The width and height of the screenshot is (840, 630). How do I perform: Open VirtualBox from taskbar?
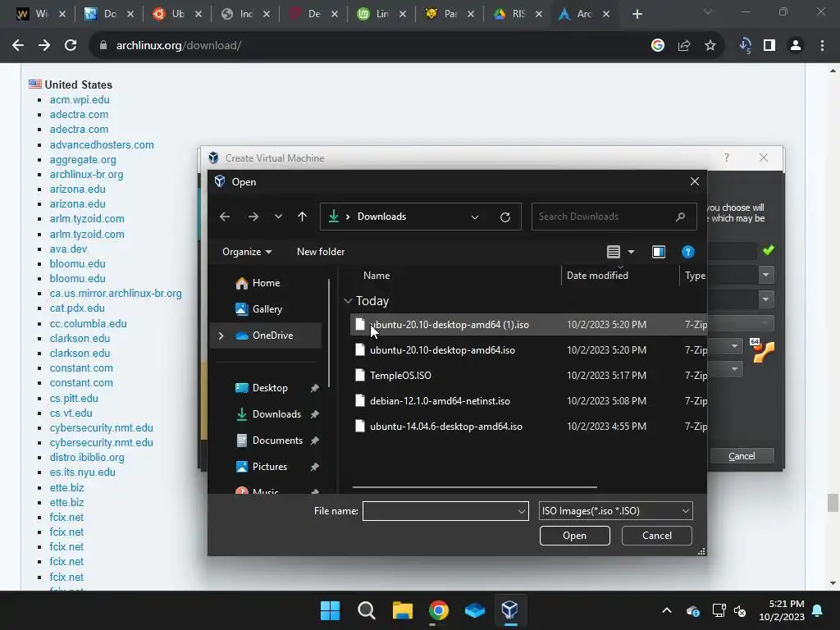(x=510, y=610)
